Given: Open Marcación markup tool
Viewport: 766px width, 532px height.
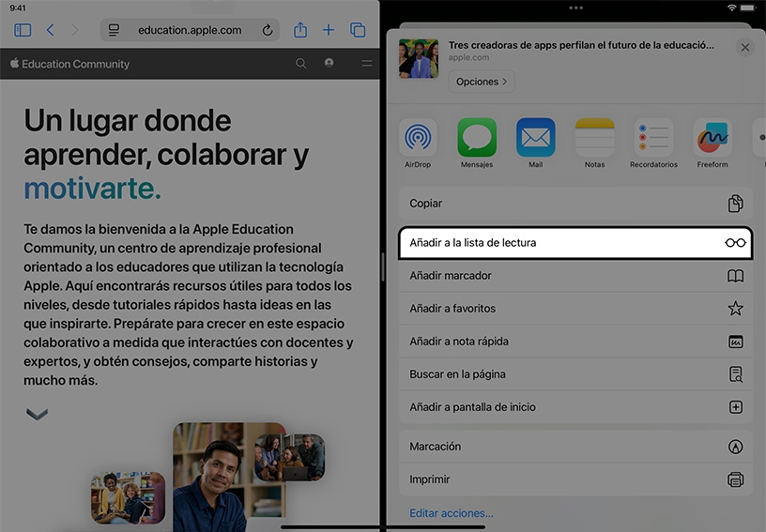Looking at the screenshot, I should tap(575, 447).
